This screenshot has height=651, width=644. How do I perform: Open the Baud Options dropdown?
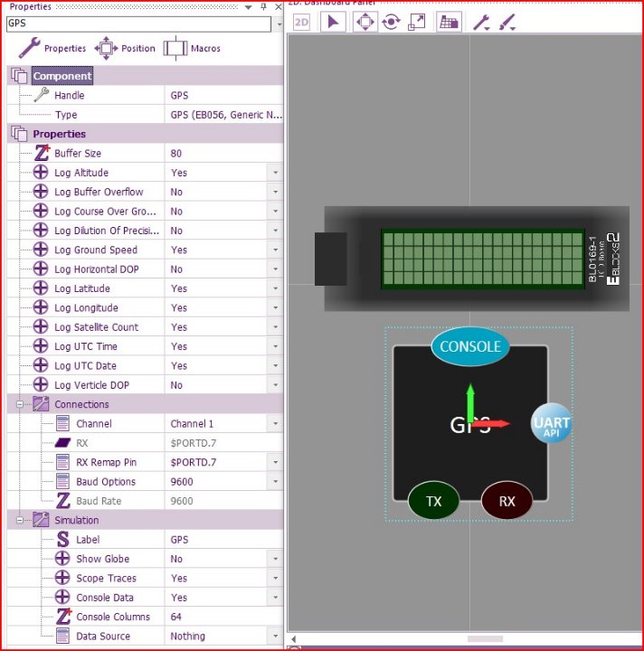coord(274,482)
